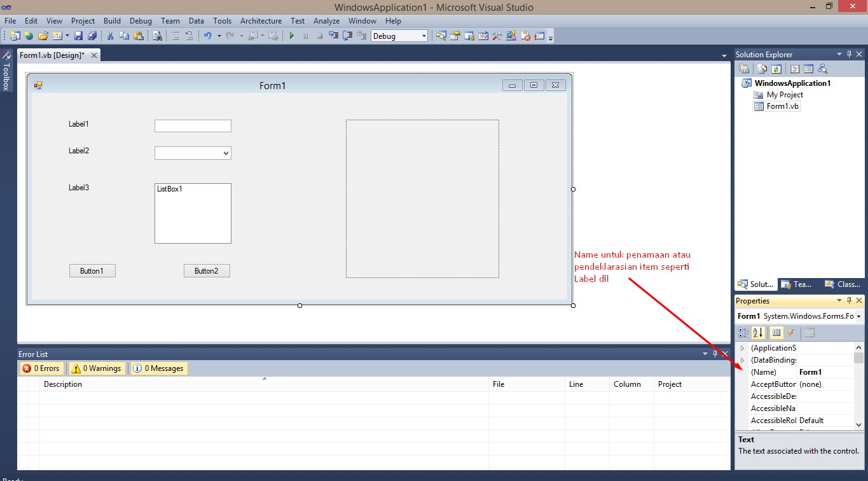868x481 pixels.
Task: Open the Debug menu
Action: coord(141,20)
